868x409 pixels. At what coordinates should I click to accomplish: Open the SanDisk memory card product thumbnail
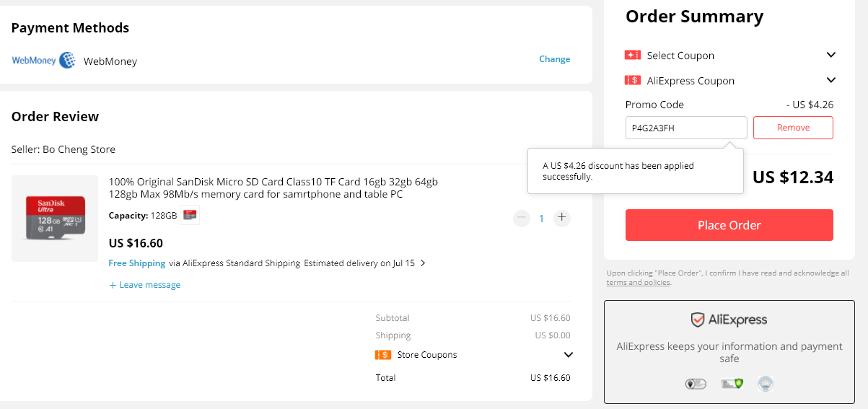coord(55,219)
